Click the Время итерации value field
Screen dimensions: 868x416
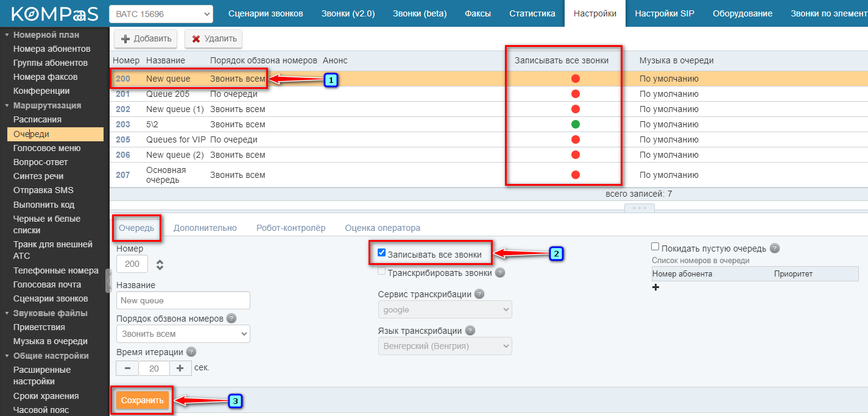coord(154,368)
